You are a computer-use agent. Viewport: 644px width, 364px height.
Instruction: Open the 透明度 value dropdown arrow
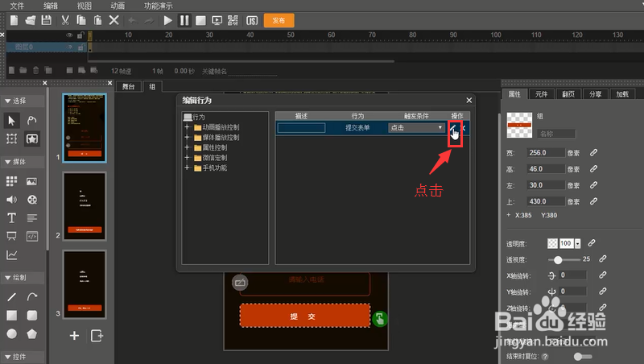(x=577, y=244)
